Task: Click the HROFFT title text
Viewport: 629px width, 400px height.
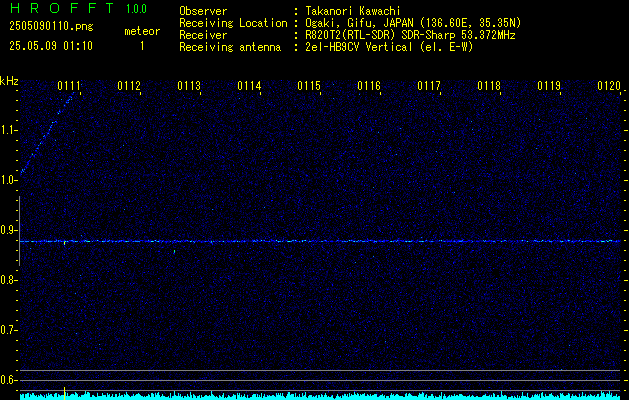Action: [62, 8]
